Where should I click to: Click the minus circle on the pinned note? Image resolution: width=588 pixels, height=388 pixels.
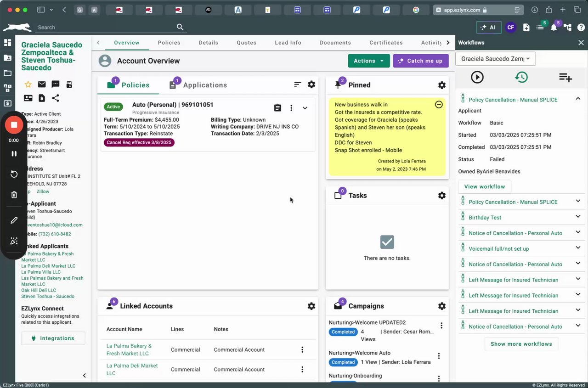click(439, 104)
